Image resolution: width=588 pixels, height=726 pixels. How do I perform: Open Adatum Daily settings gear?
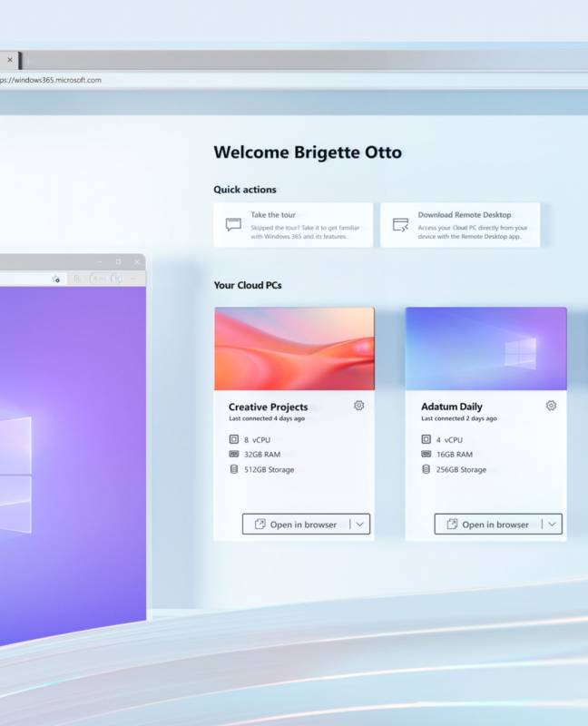tap(551, 406)
